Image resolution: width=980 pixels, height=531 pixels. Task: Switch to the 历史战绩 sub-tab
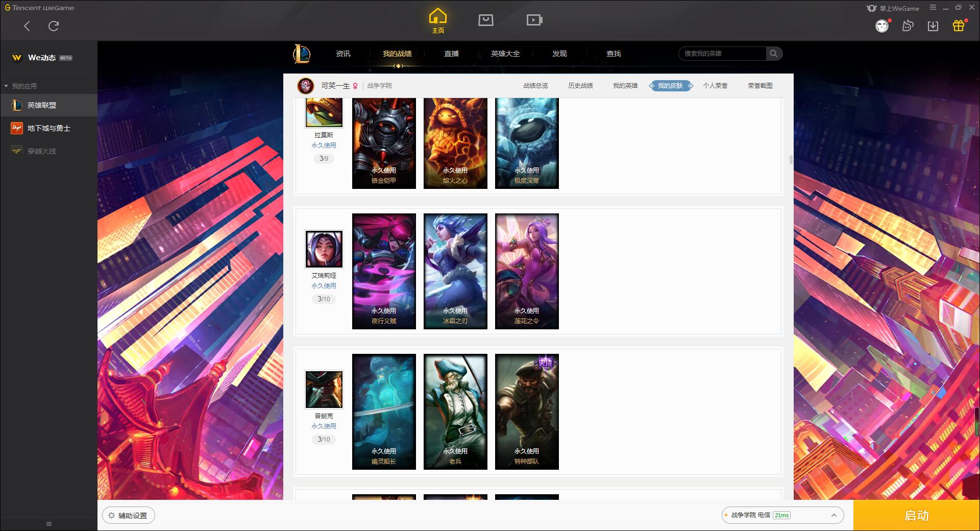point(580,86)
